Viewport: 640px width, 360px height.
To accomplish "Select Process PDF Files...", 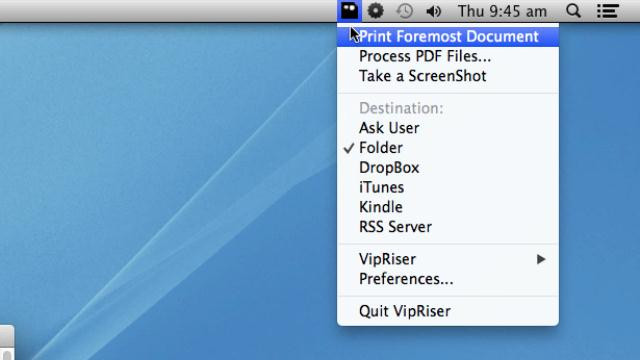I will 448,56.
